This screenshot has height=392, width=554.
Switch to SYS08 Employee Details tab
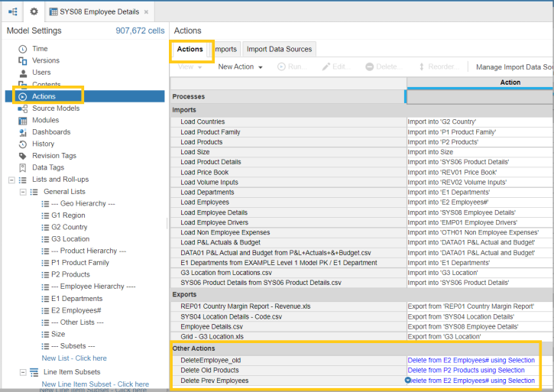tap(99, 12)
